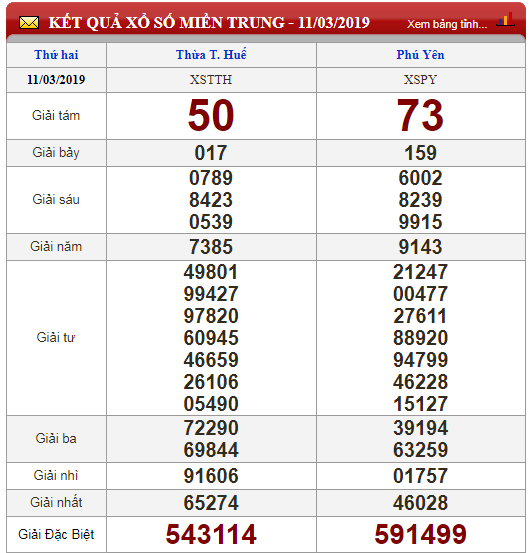Select Giải nhất number '46028'
The width and height of the screenshot is (529, 553).
point(420,503)
